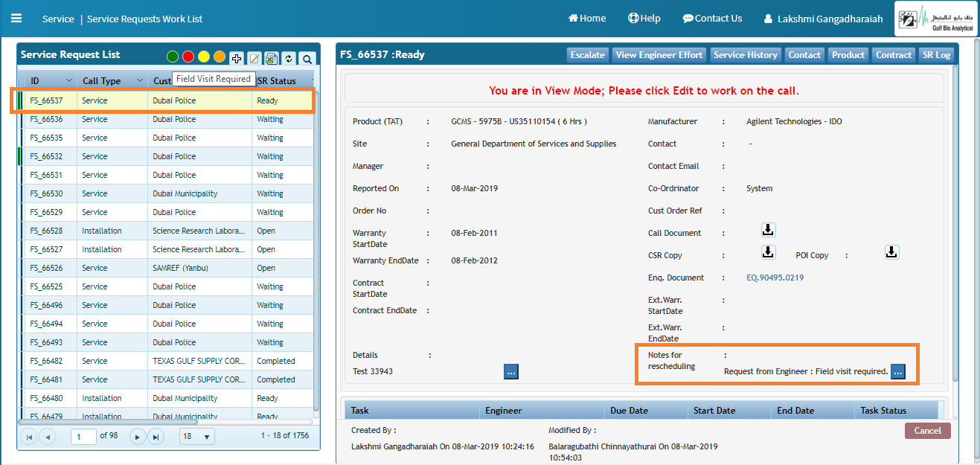This screenshot has width=980, height=465.
Task: Select row FS_66536
Action: tap(165, 119)
